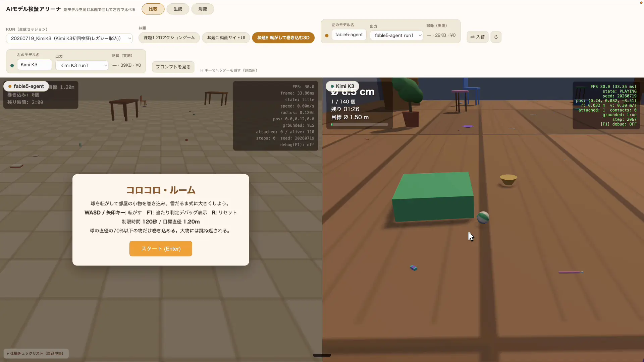Click the growth progress bar under 目標 Ø 1.50 m
Viewport: 644px width, 362px height.
pos(360,124)
